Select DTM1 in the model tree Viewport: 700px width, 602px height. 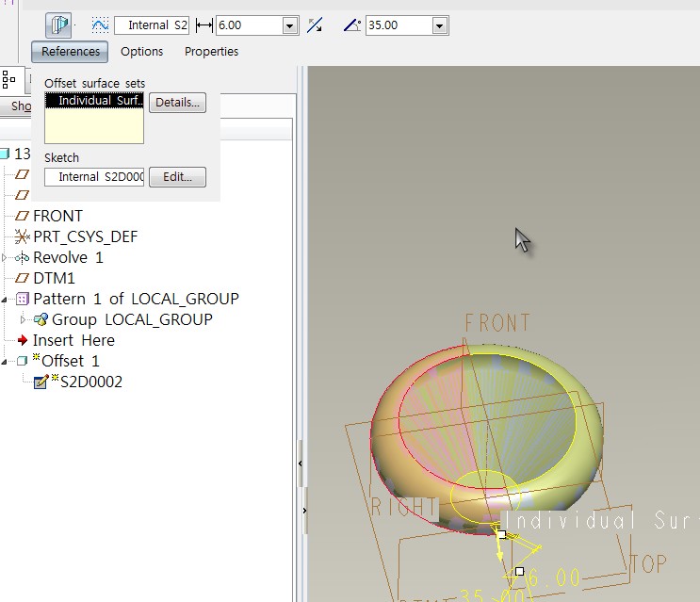pyautogui.click(x=54, y=279)
